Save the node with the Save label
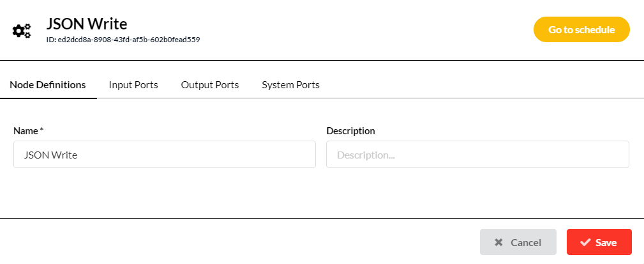Screen dimensions: 644x264 coord(606,243)
